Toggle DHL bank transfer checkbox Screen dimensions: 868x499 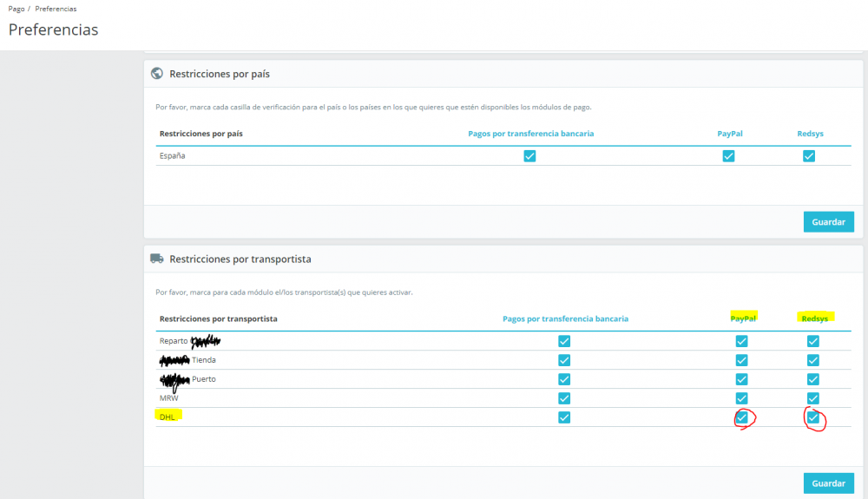[564, 417]
